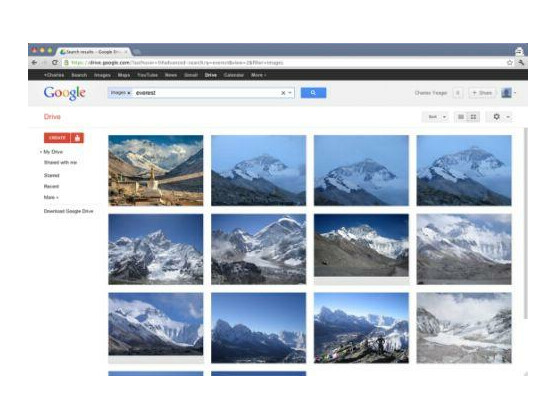Open search options dropdown arrow in search box
The height and width of the screenshot is (418, 557).
point(290,93)
